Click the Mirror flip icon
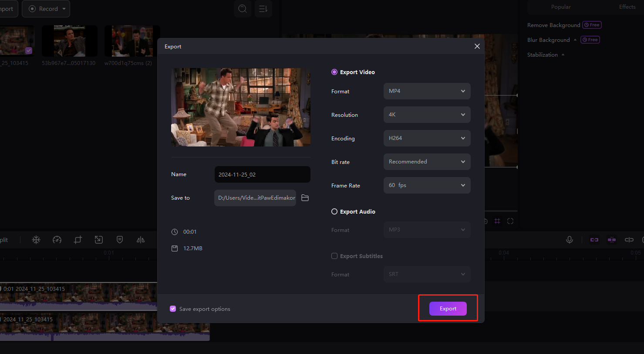This screenshot has height=354, width=644. [141, 240]
